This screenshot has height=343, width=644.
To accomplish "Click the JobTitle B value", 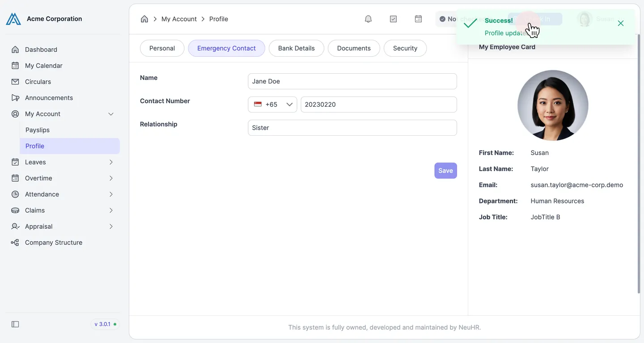I will point(545,217).
